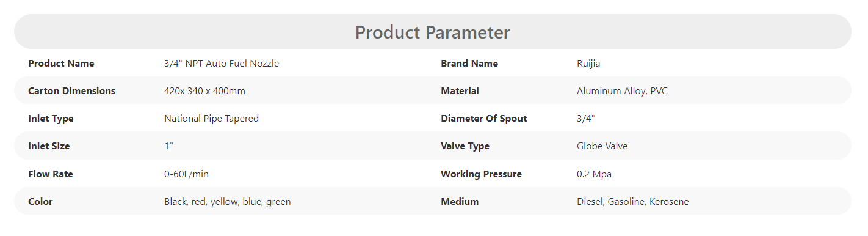Viewport: 868px width, 236px height.
Task: Select the Brand Name label
Action: 469,64
